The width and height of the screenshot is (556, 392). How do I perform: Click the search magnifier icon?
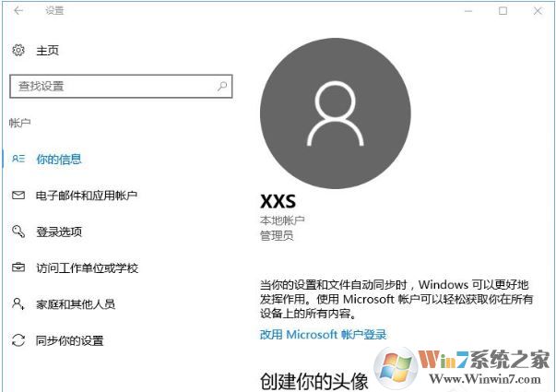tap(222, 86)
